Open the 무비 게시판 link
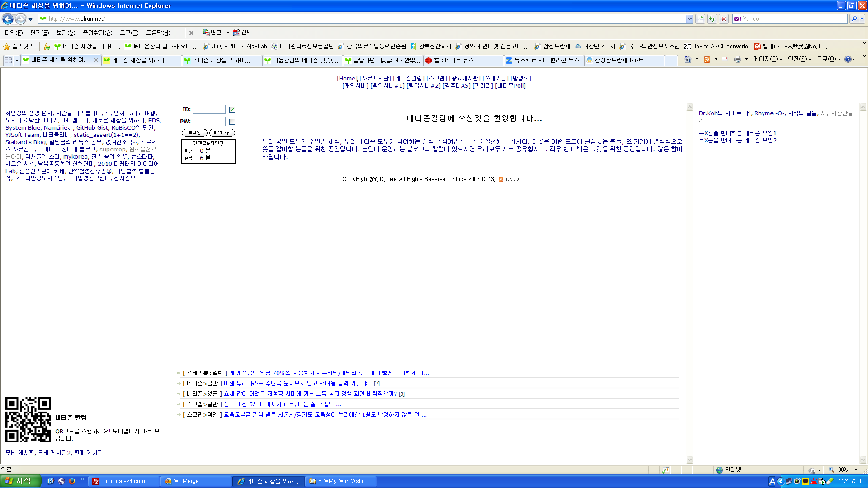This screenshot has height=488, width=868. pyautogui.click(x=20, y=453)
